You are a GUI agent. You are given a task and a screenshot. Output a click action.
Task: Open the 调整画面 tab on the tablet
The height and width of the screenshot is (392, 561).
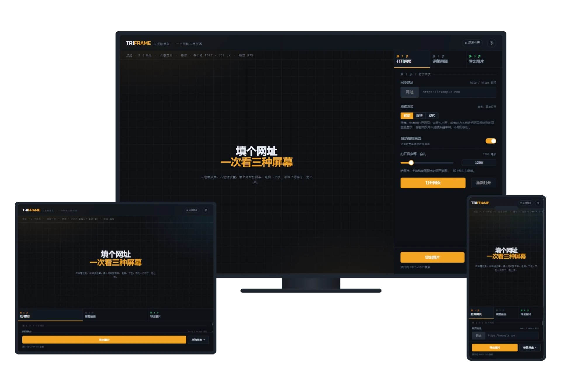pos(116,315)
